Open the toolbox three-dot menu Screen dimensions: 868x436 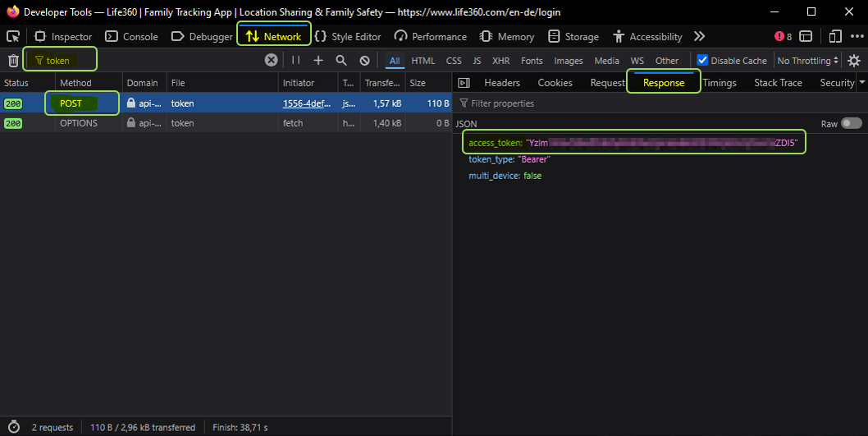pos(857,37)
